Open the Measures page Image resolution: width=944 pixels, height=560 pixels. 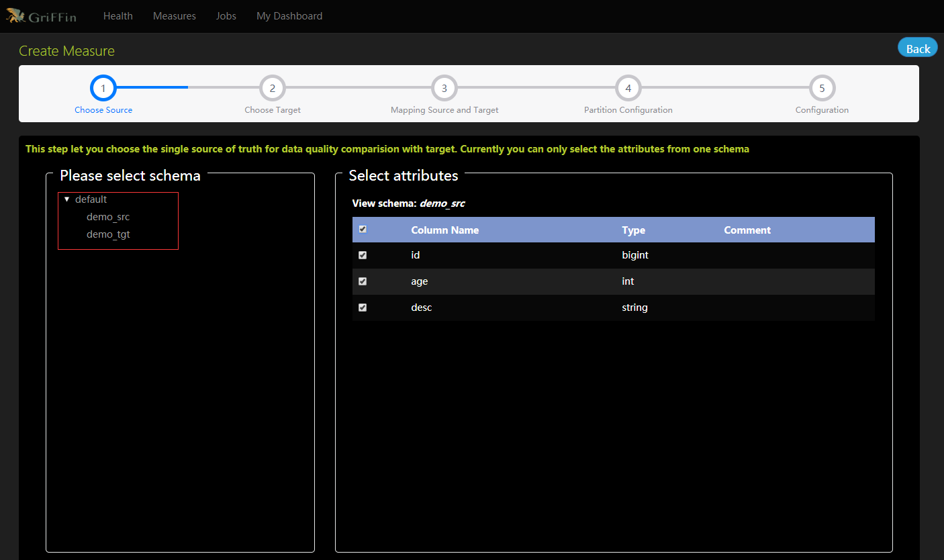(x=175, y=16)
